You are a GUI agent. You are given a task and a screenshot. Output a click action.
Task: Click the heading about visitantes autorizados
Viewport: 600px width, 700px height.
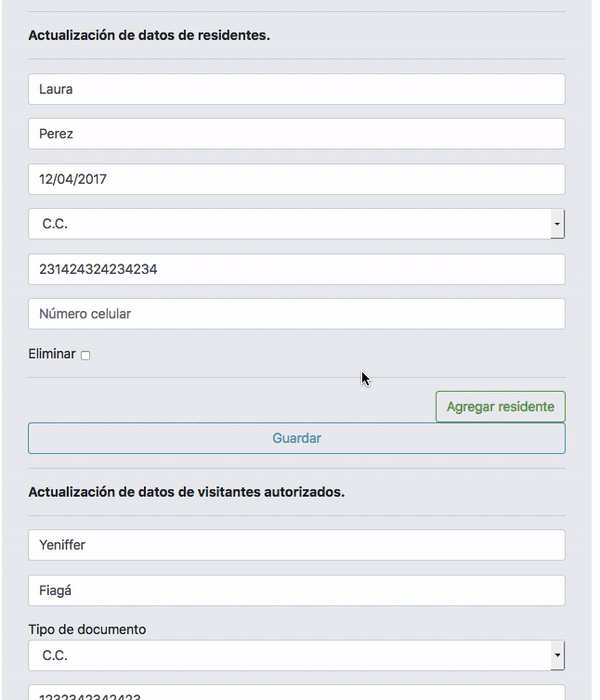(x=186, y=492)
